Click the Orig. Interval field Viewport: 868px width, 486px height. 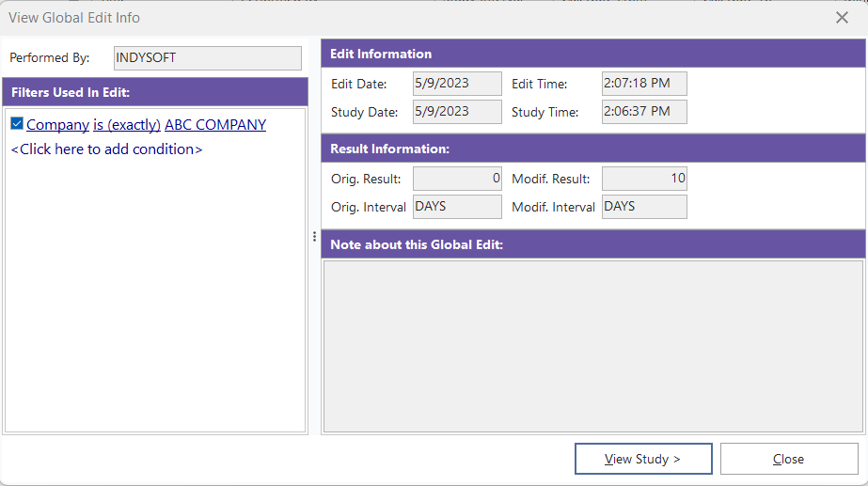pos(457,207)
